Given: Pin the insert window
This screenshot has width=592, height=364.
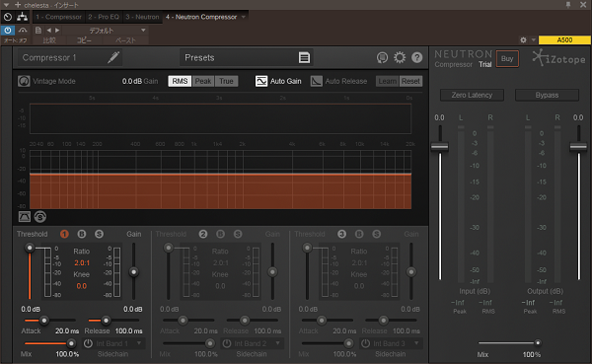Looking at the screenshot, I should pyautogui.click(x=568, y=5).
